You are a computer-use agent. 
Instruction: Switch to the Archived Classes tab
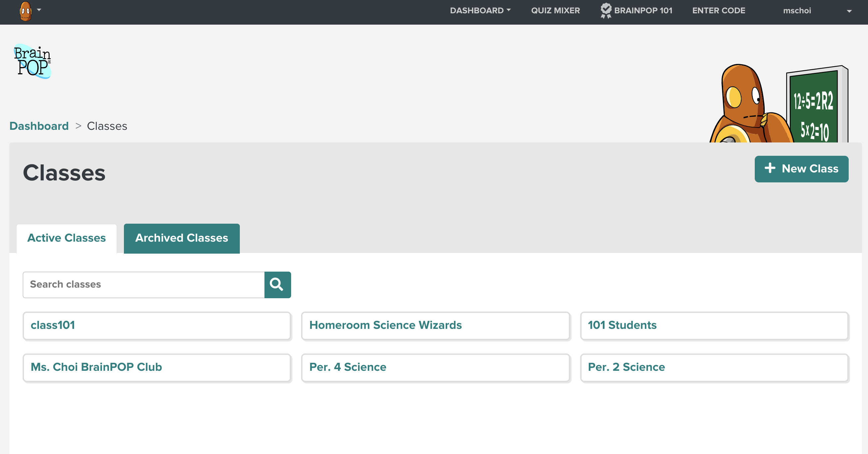point(182,238)
